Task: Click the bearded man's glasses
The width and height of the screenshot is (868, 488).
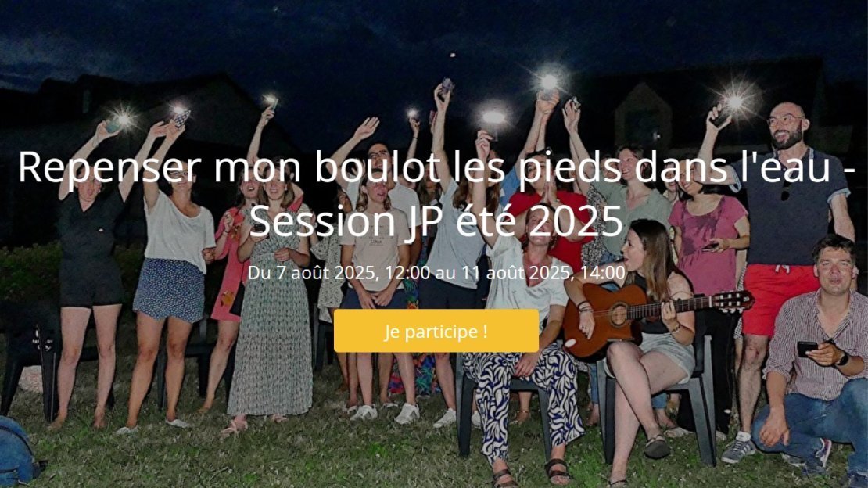Action: tap(784, 120)
